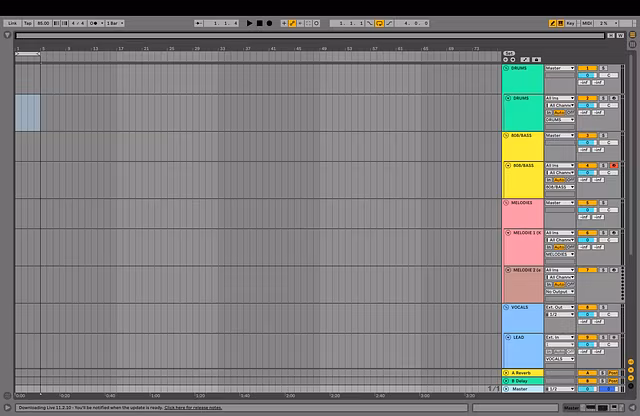Screen dimensions: 640x416
Task: Toggle the Returns section show/hide button
Action: click(631, 370)
